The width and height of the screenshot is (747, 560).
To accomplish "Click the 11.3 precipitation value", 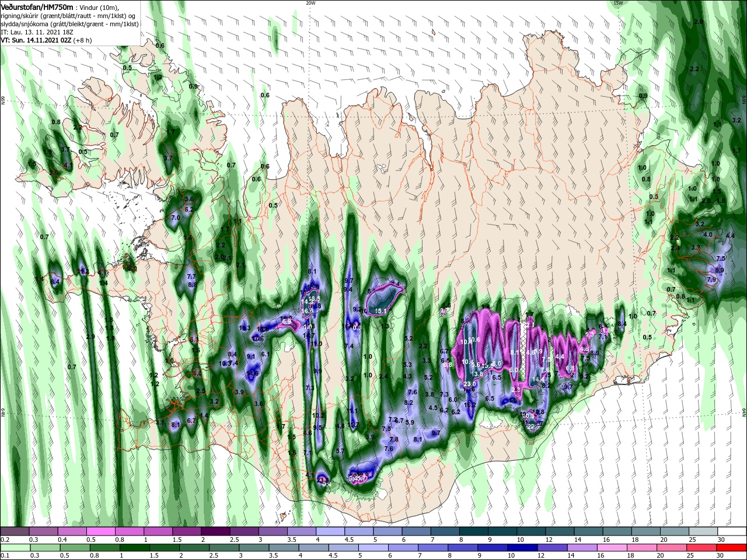I will (x=245, y=328).
